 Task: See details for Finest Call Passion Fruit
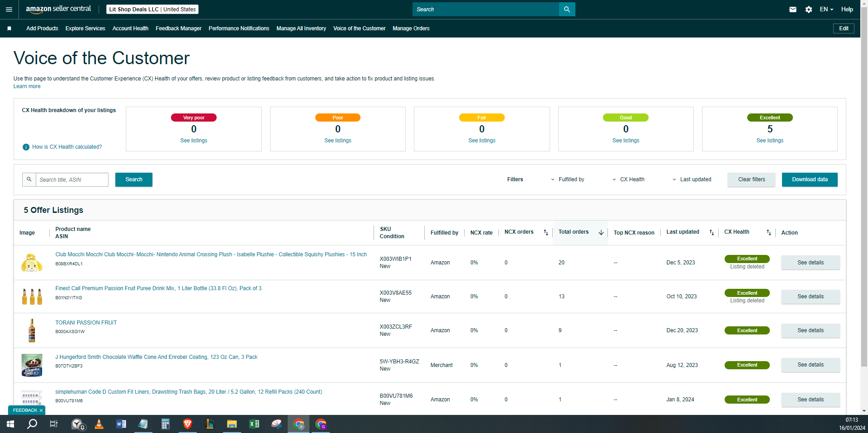point(811,297)
